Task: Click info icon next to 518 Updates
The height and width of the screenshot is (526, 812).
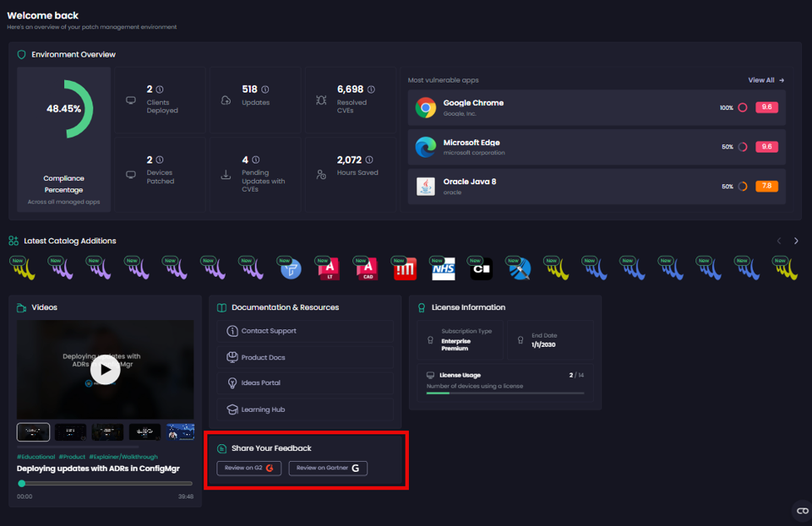Action: [265, 89]
